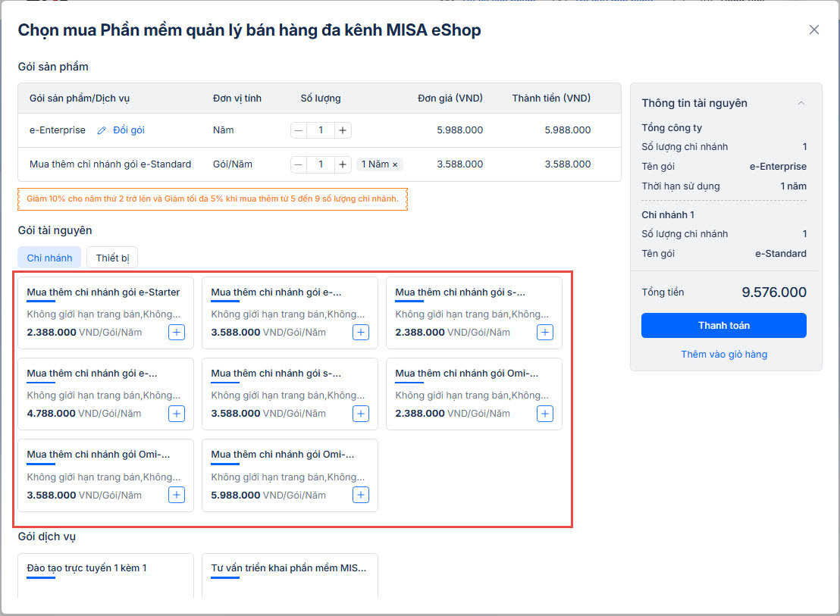The width and height of the screenshot is (840, 616).
Task: Click the Đổi gói link
Action: [128, 130]
